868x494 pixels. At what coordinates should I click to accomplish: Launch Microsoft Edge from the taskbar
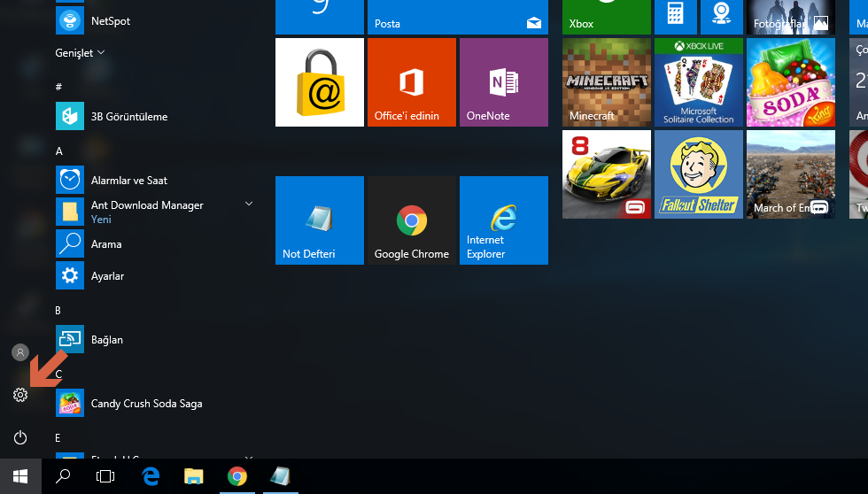151,476
